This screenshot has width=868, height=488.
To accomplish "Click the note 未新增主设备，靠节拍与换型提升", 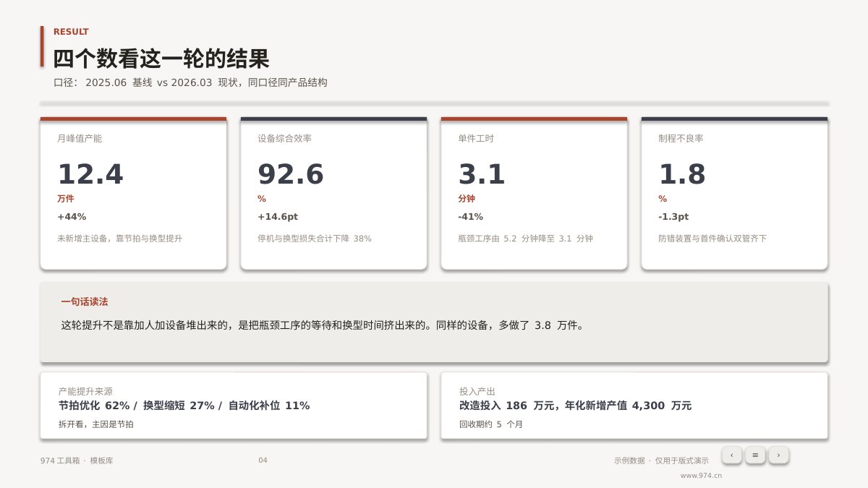I will (x=119, y=238).
